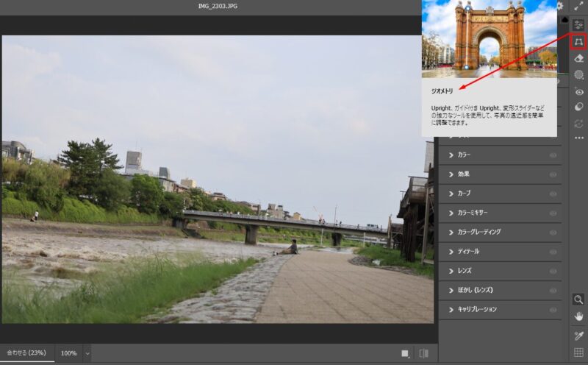Select the Healing eraser tool
Image resolution: width=588 pixels, height=365 pixels.
coord(578,58)
